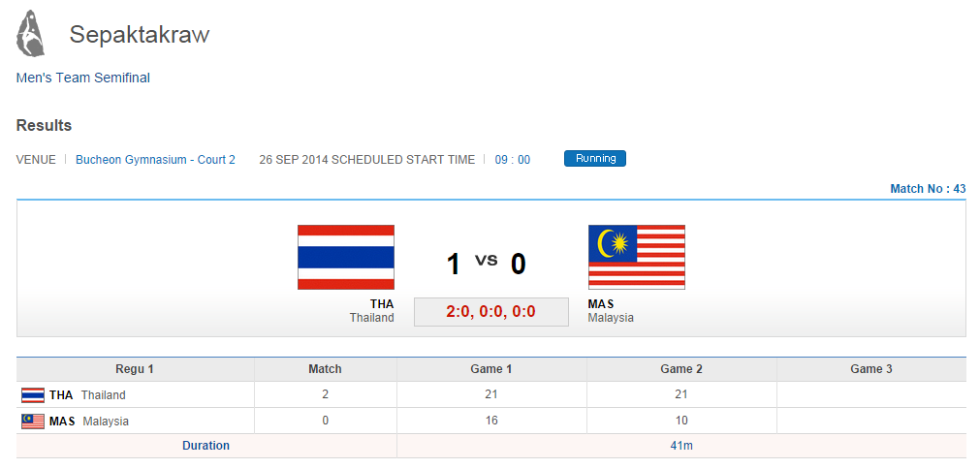This screenshot has width=980, height=469.
Task: Click the Match column header
Action: (325, 369)
